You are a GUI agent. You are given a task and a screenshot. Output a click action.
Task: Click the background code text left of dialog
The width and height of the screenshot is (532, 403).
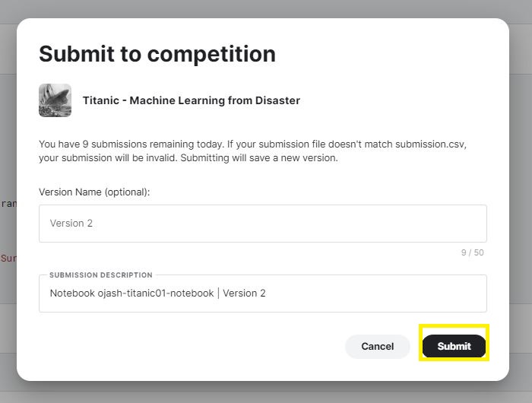(8, 204)
